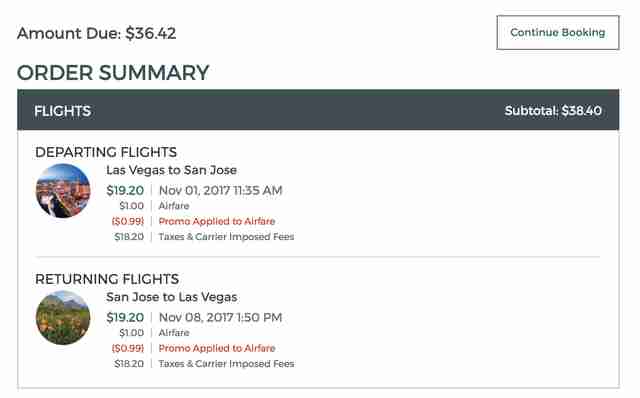Click the San Jose to Las Vegas route
The width and height of the screenshot is (640, 398).
tap(171, 297)
